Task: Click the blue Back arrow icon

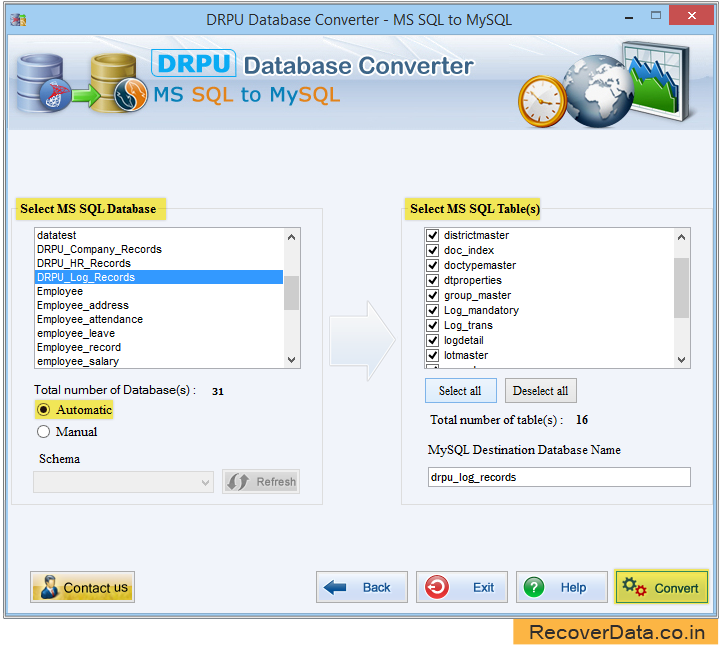Action: click(x=335, y=587)
